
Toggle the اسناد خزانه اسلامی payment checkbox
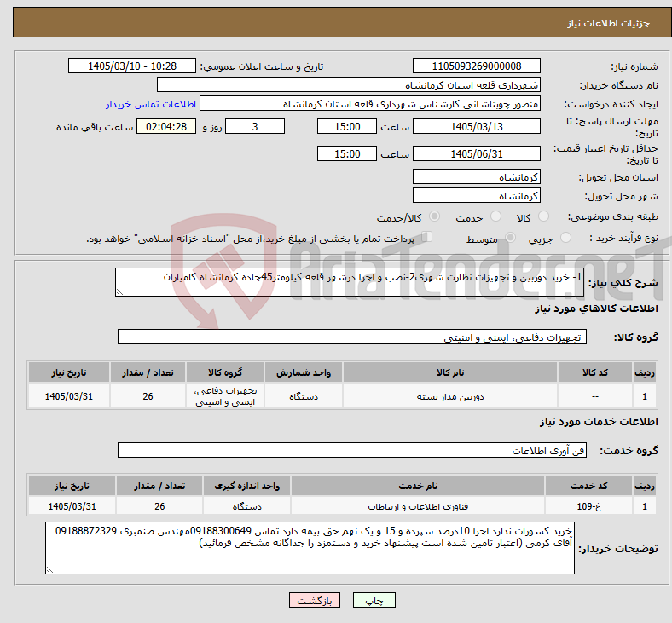pos(427,237)
